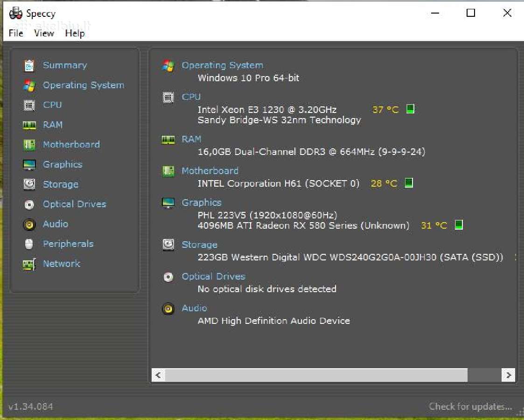Click Motherboard heading link in summary panel

(x=210, y=171)
